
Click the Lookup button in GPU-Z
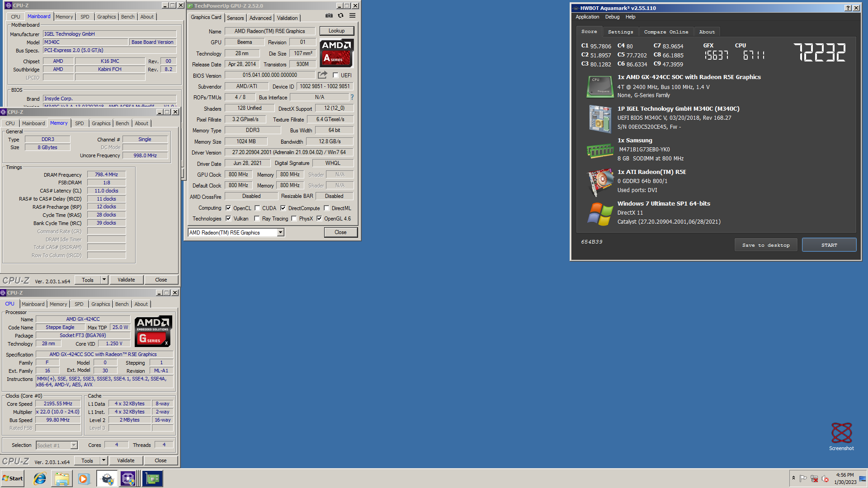(x=336, y=31)
